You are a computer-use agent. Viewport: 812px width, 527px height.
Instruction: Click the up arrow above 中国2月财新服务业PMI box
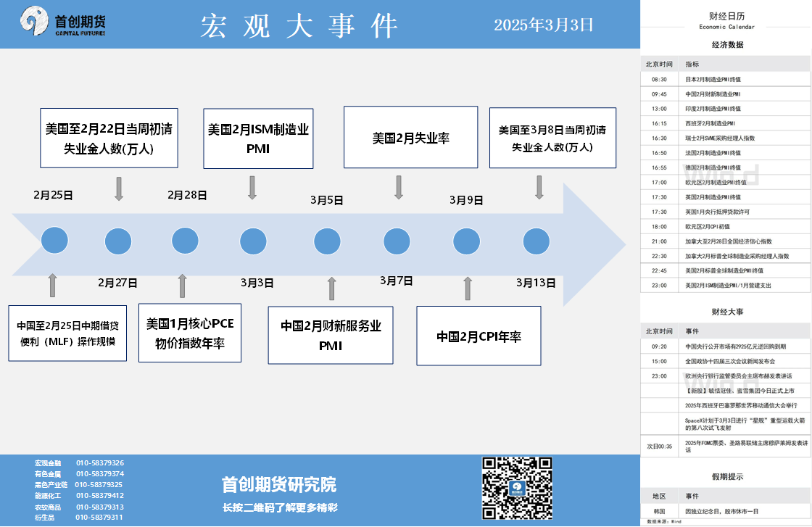[332, 288]
